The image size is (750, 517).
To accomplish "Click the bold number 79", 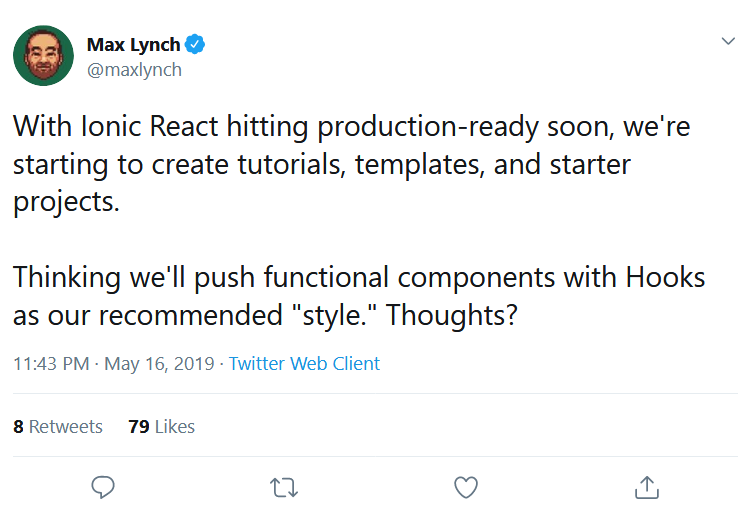I will (x=139, y=426).
